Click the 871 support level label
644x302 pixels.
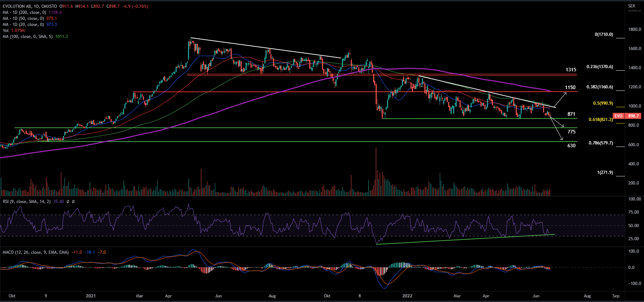click(571, 114)
